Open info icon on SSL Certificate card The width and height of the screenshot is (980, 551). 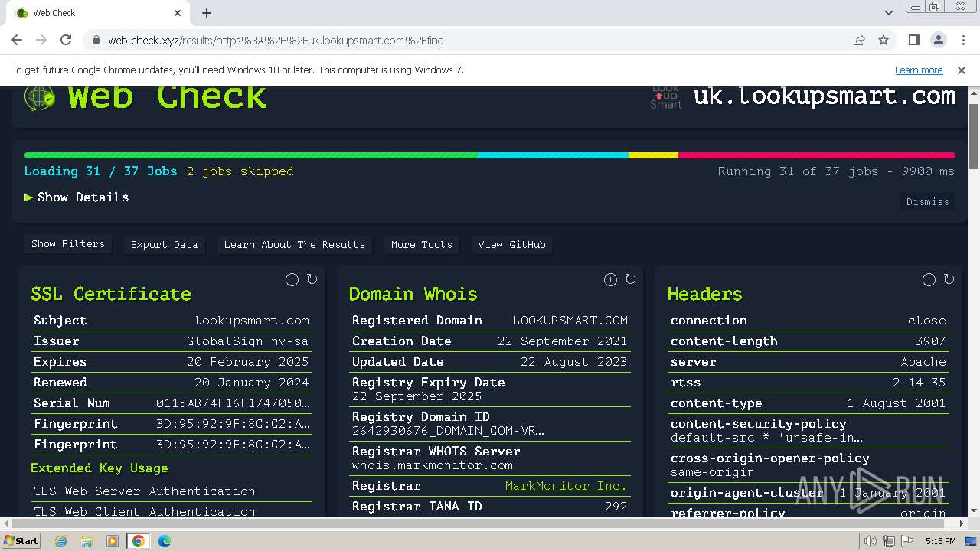click(292, 279)
